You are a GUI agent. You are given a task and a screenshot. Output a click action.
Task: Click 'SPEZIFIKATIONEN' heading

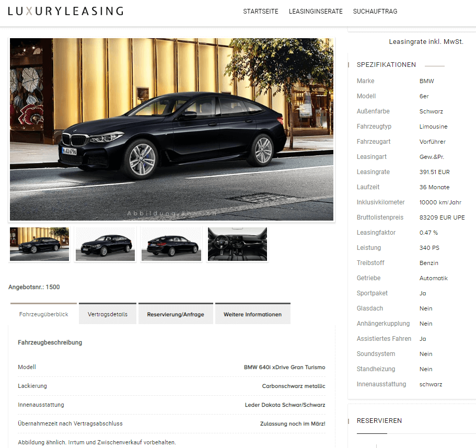386,65
